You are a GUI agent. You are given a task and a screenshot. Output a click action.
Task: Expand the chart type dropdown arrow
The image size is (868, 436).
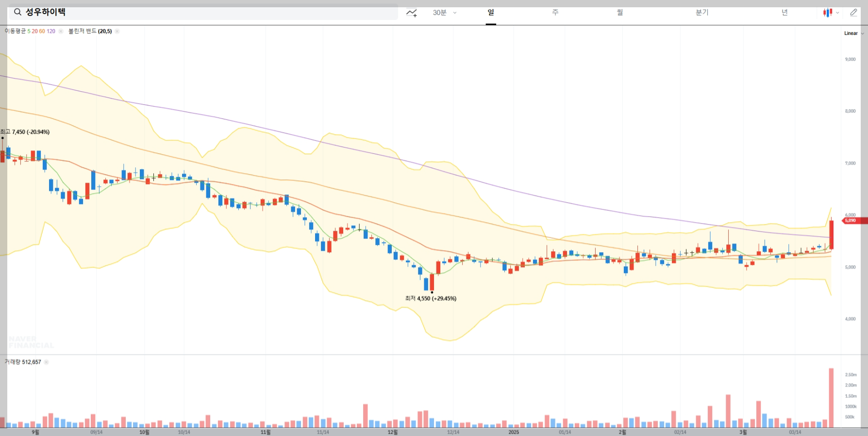[837, 13]
